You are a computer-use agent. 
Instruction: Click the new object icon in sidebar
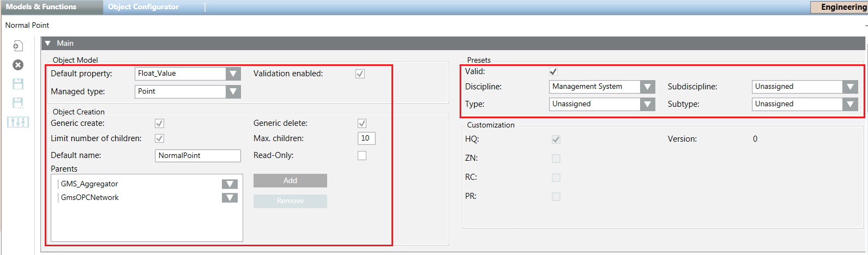pos(18,46)
